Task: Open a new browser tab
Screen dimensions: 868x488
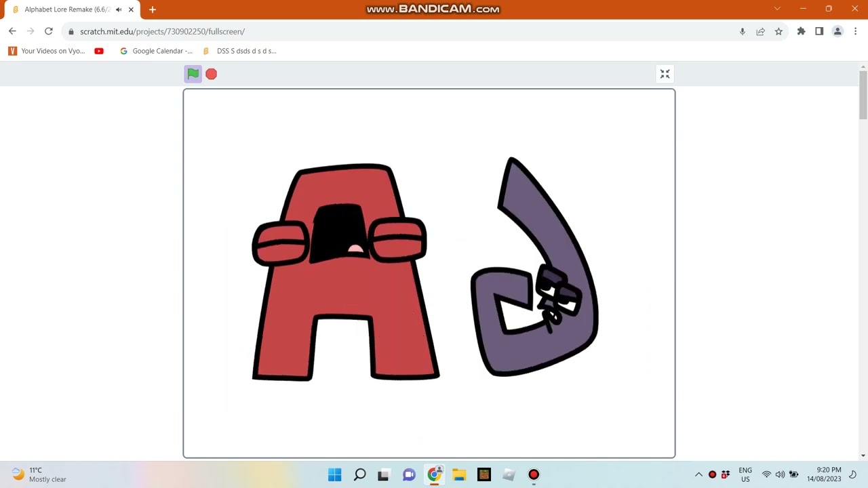Action: click(153, 9)
